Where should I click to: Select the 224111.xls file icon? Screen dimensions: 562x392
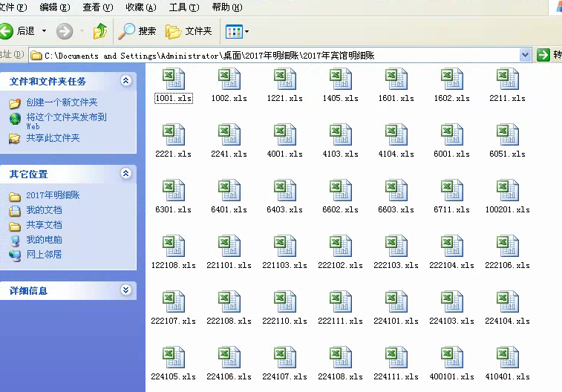coord(396,357)
